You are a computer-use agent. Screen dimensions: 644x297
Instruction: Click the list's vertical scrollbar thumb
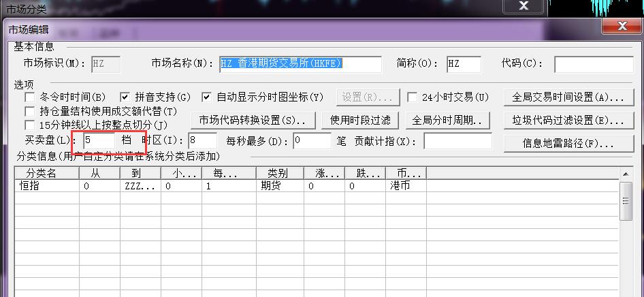click(x=626, y=201)
